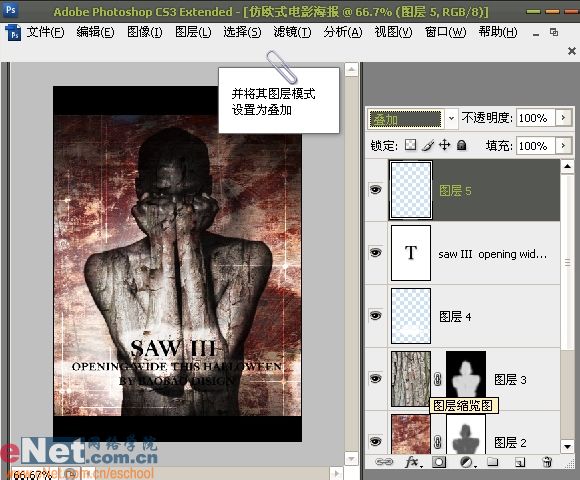Click mask link chain on 图层 3
This screenshot has height=480, width=580.
(438, 379)
